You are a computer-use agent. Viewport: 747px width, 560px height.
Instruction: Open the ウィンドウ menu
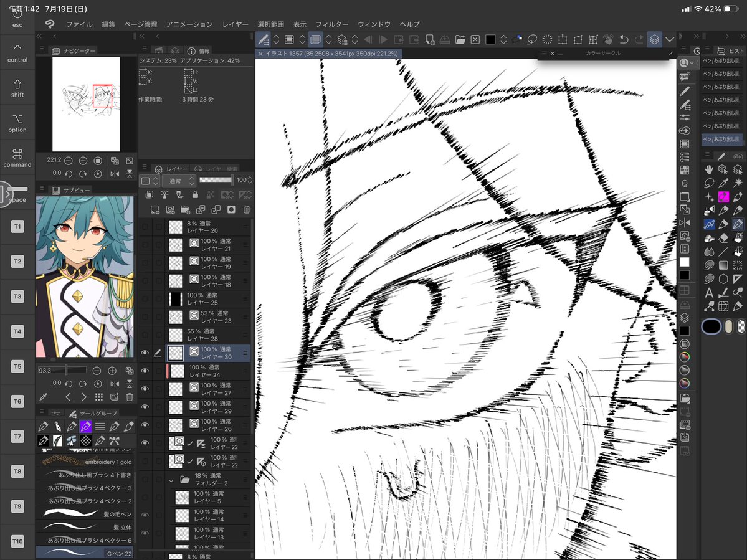(x=374, y=24)
